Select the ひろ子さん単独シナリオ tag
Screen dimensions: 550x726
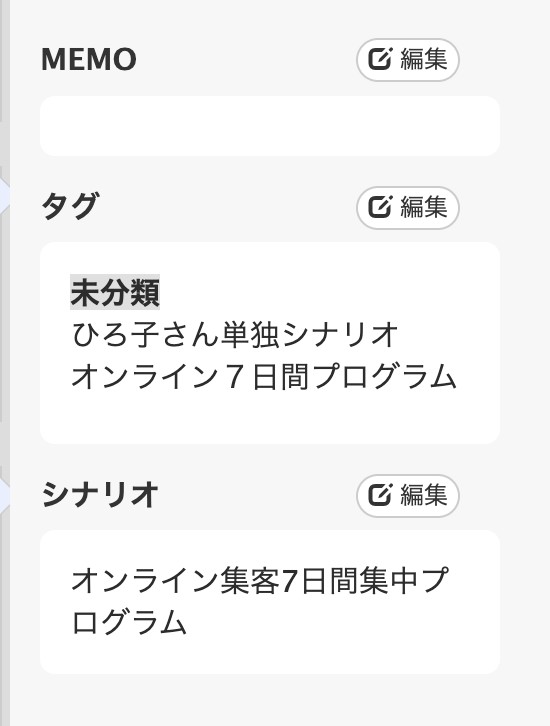235,335
